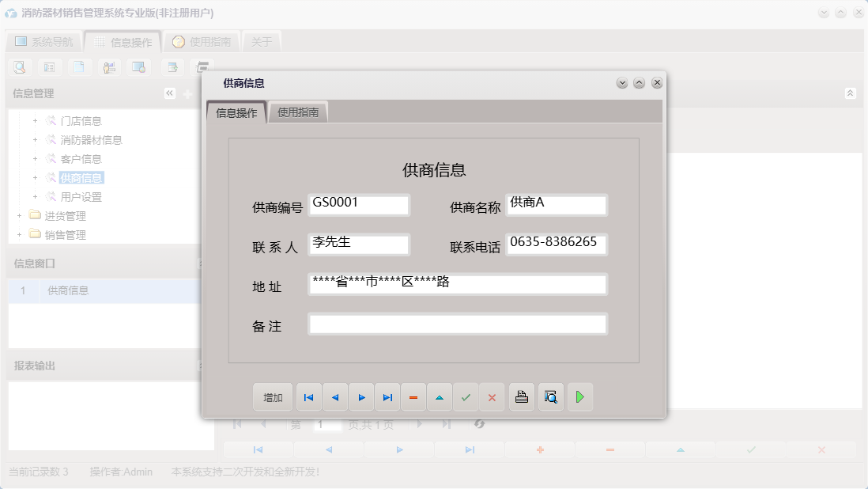Viewport: 868px width, 489px height.
Task: Jump to the first supplier record
Action: click(x=308, y=396)
